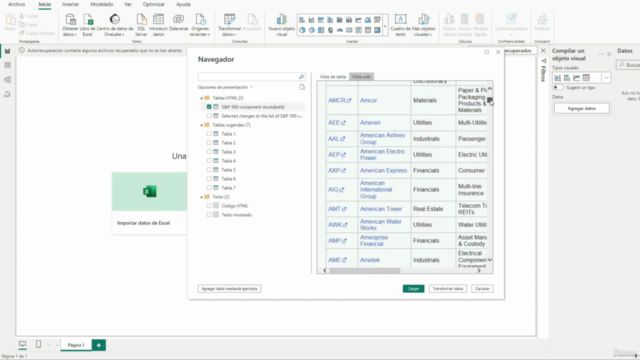Collapse Tablas HTML folder
Screen dimensions: 640x360
pyautogui.click(x=201, y=98)
